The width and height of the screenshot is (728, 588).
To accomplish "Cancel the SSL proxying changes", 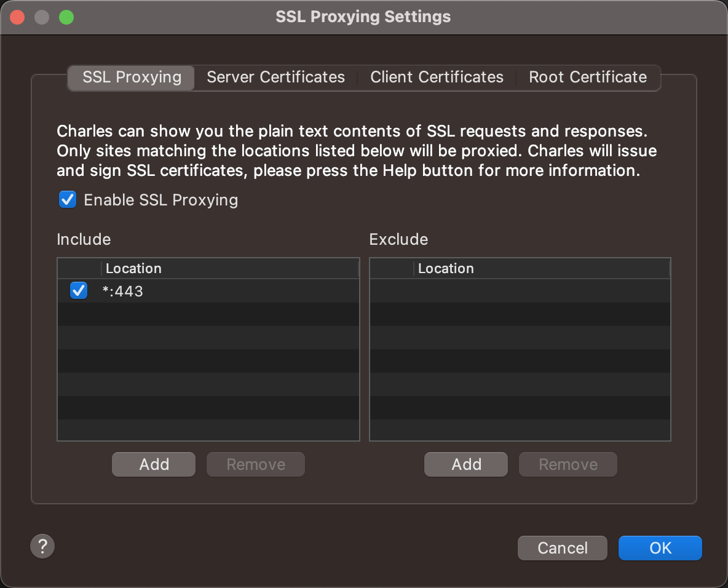I will click(562, 548).
